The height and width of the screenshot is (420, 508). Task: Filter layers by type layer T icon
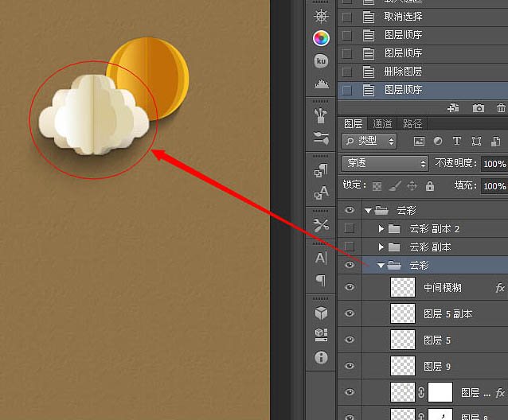click(x=457, y=141)
